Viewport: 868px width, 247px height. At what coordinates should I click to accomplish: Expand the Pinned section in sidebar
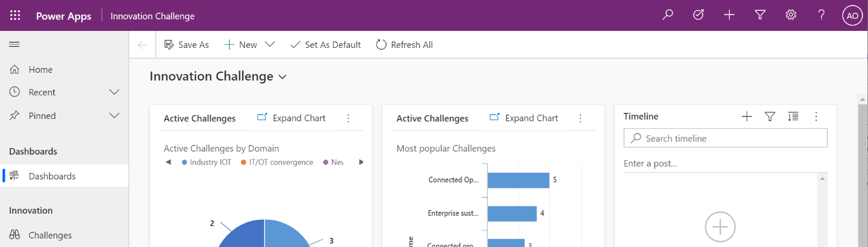(114, 115)
